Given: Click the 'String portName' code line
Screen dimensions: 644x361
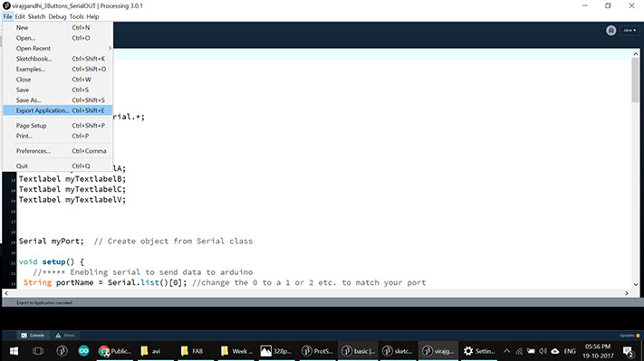Looking at the screenshot, I should (225, 282).
